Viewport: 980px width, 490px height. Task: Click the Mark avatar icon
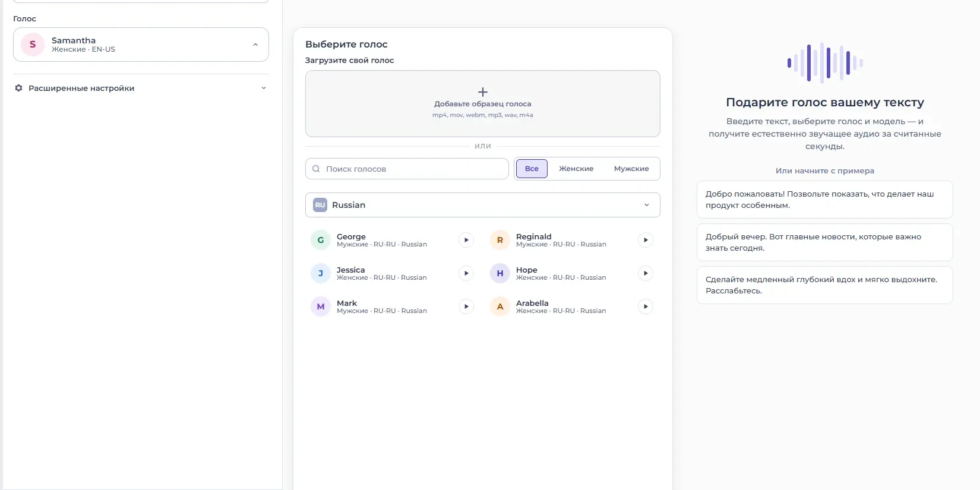321,306
